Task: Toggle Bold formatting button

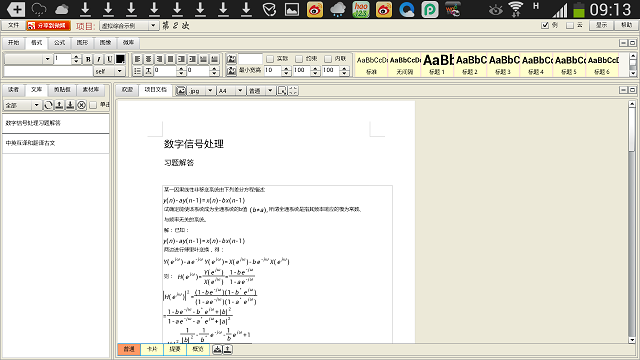Action: coord(88,59)
